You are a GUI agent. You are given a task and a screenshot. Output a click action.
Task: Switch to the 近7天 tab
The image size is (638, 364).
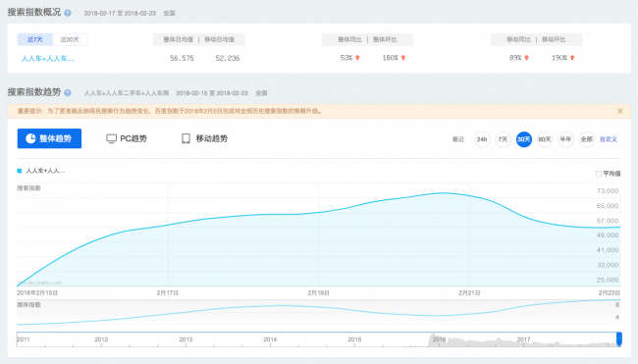pyautogui.click(x=35, y=39)
